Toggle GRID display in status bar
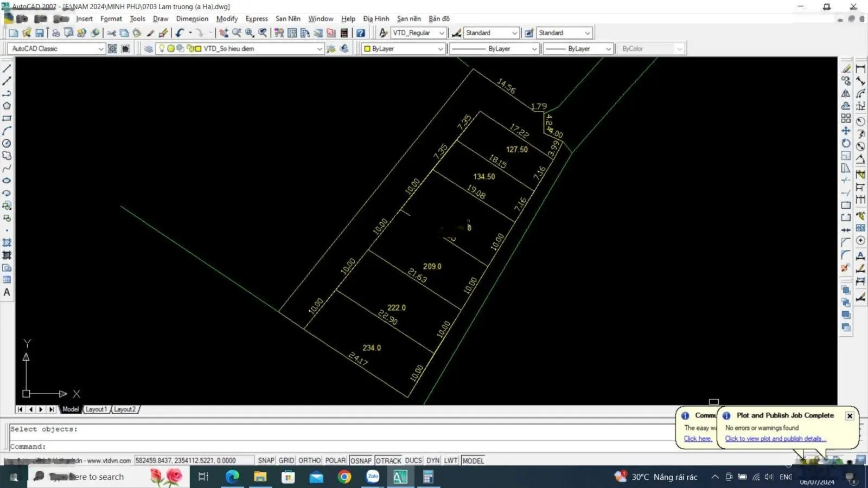The height and width of the screenshot is (488, 868). point(286,460)
